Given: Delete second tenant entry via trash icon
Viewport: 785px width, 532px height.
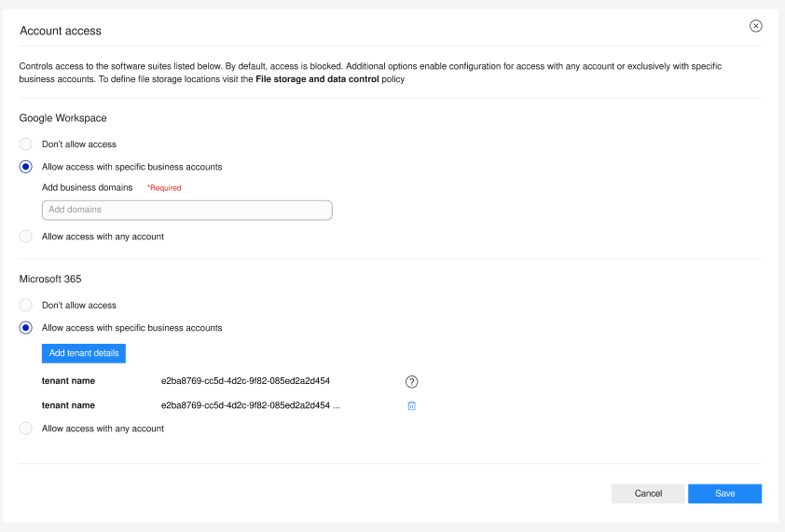Looking at the screenshot, I should click(411, 405).
